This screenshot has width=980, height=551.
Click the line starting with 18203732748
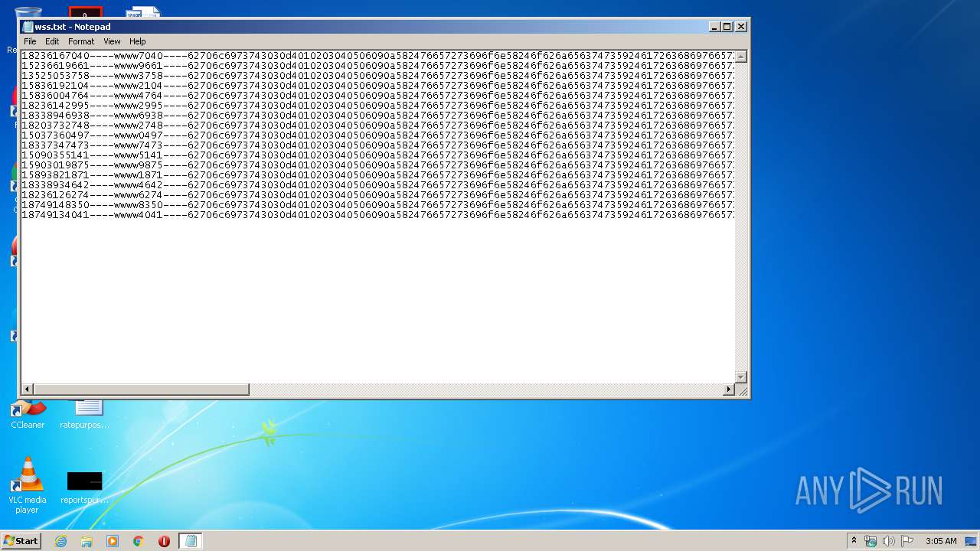[377, 126]
